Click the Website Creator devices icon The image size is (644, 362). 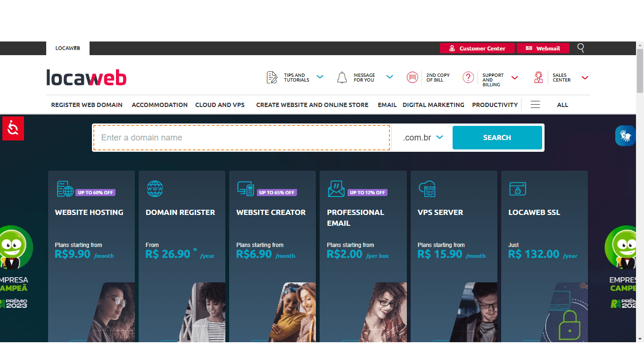(x=246, y=189)
